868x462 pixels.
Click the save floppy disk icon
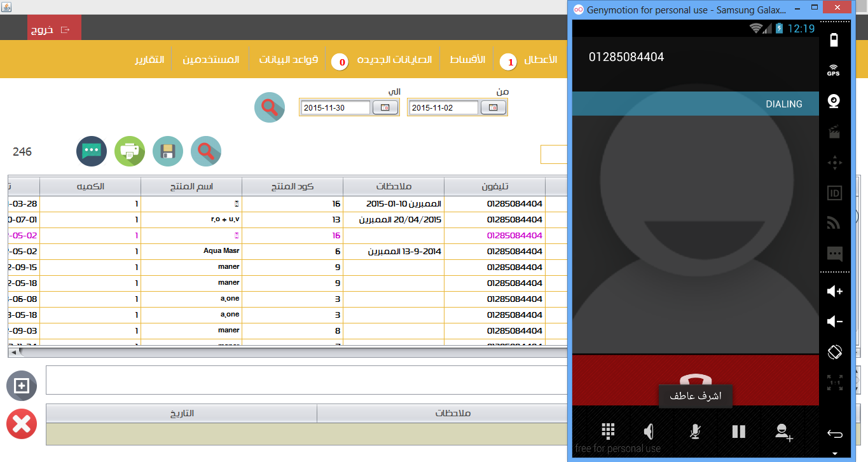(x=168, y=151)
